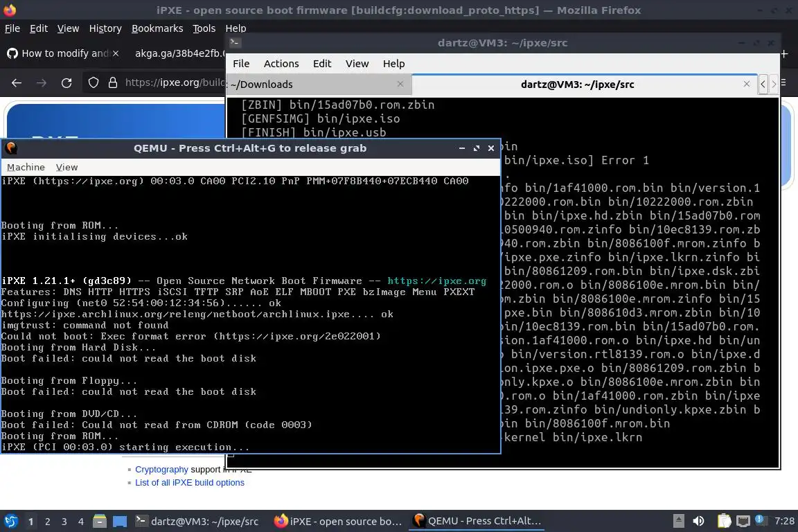
Task: Reload the Firefox page
Action: click(x=66, y=82)
